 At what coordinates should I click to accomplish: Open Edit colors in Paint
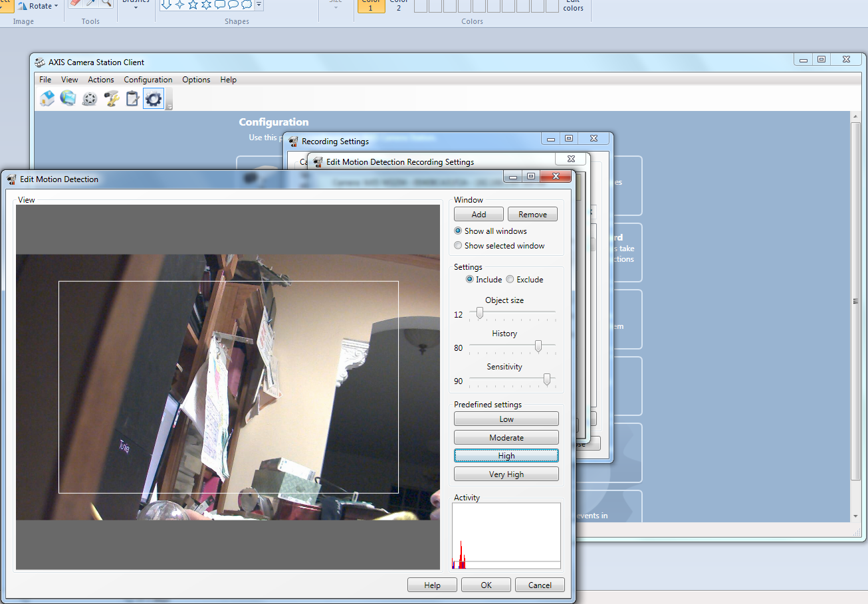pyautogui.click(x=574, y=6)
